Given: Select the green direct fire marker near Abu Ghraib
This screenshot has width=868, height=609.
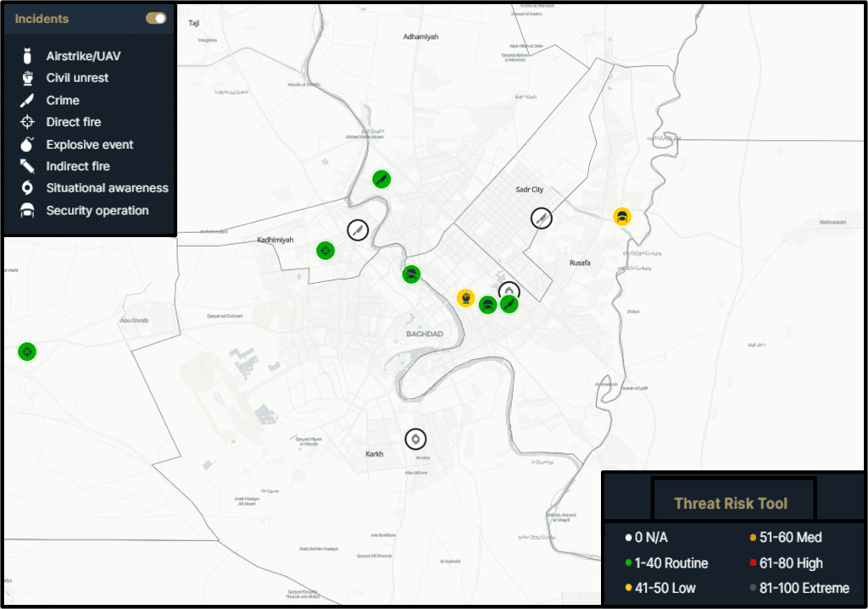Looking at the screenshot, I should click(27, 352).
